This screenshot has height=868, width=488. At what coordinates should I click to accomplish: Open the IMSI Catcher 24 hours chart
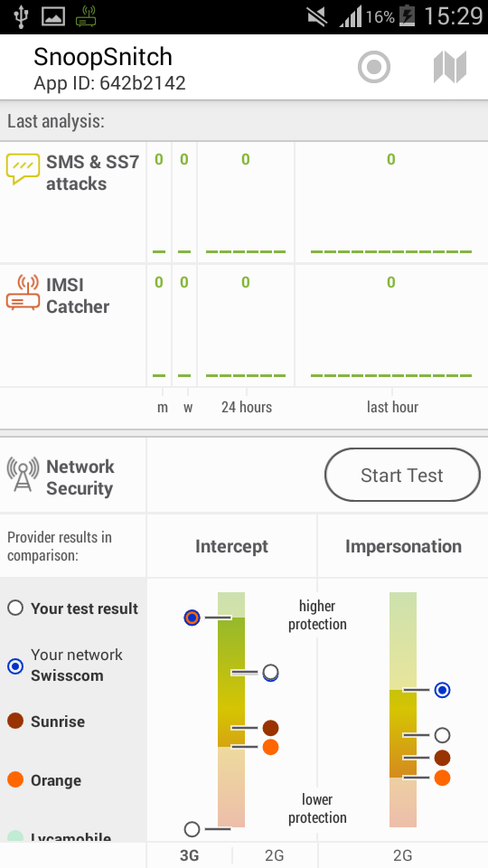point(246,325)
